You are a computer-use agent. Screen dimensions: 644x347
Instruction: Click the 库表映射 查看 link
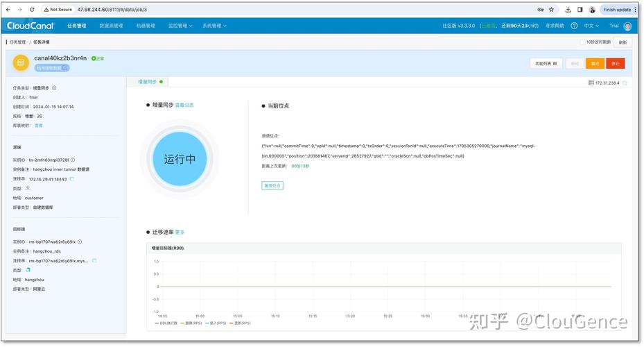point(38,126)
